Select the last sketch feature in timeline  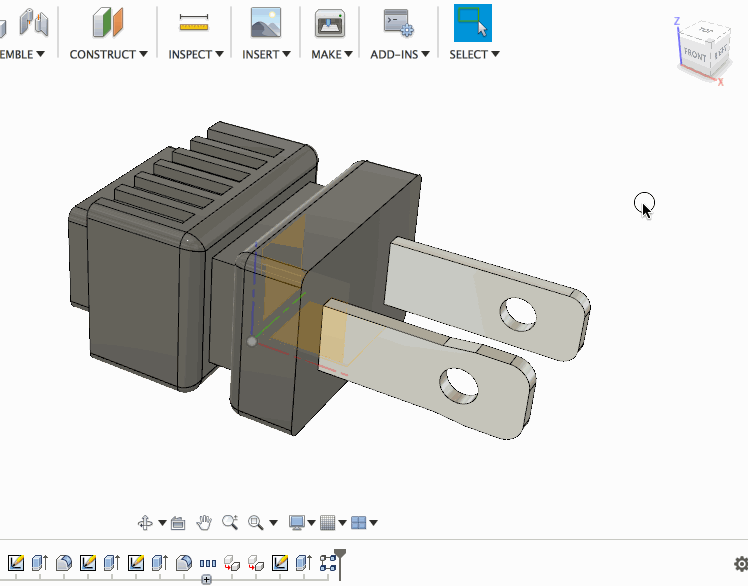(280, 563)
